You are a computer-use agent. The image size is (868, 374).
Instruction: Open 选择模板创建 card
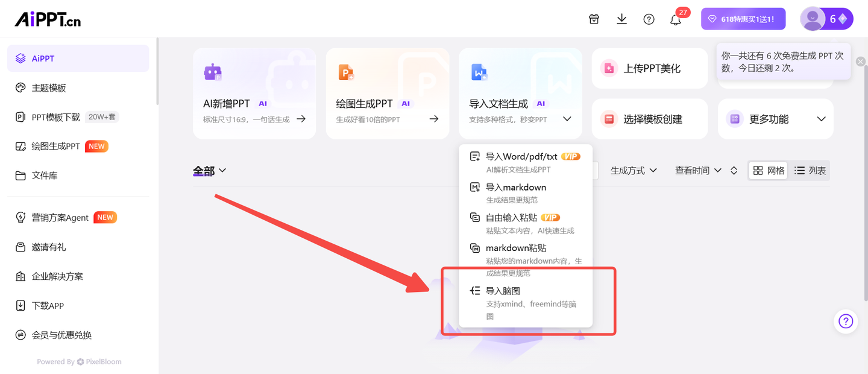tap(650, 119)
